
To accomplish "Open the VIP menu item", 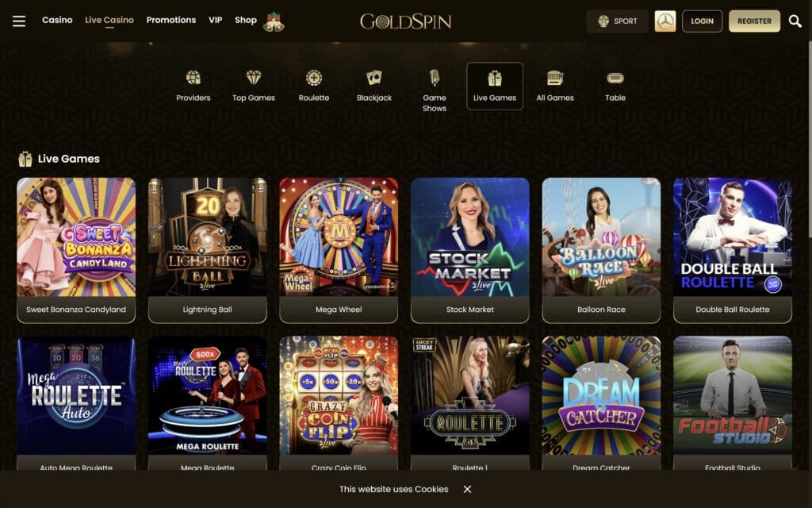I will [x=216, y=20].
